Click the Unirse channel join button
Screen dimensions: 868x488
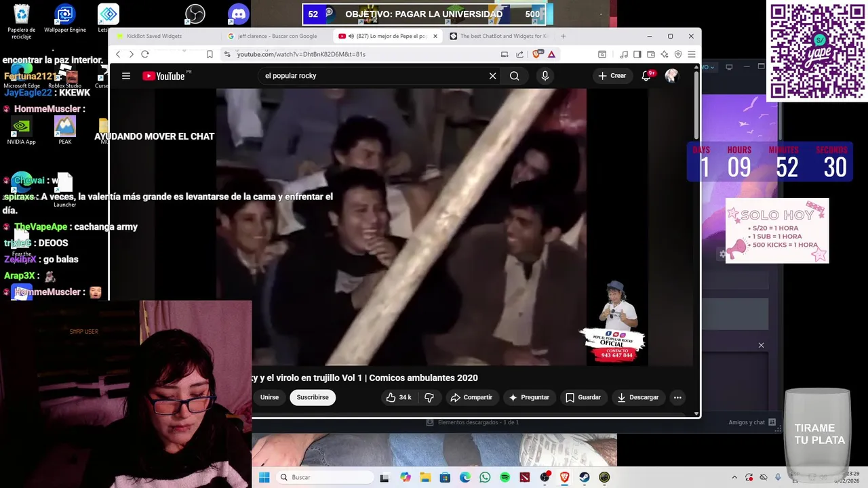coord(269,397)
